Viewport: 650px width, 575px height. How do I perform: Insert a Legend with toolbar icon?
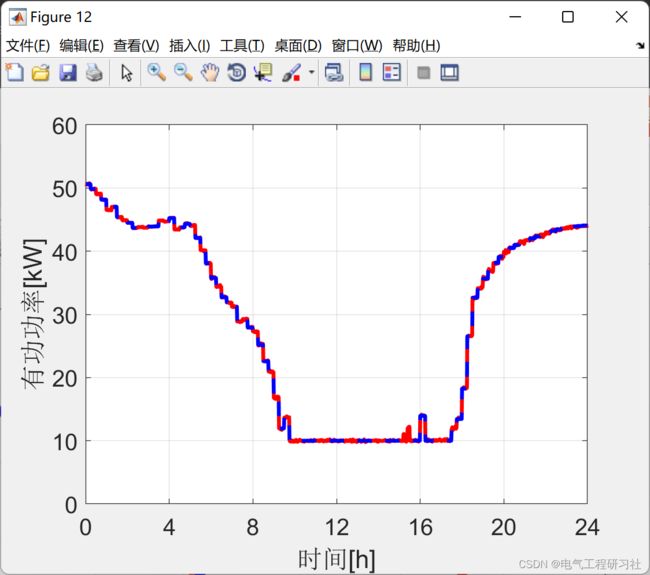[392, 73]
